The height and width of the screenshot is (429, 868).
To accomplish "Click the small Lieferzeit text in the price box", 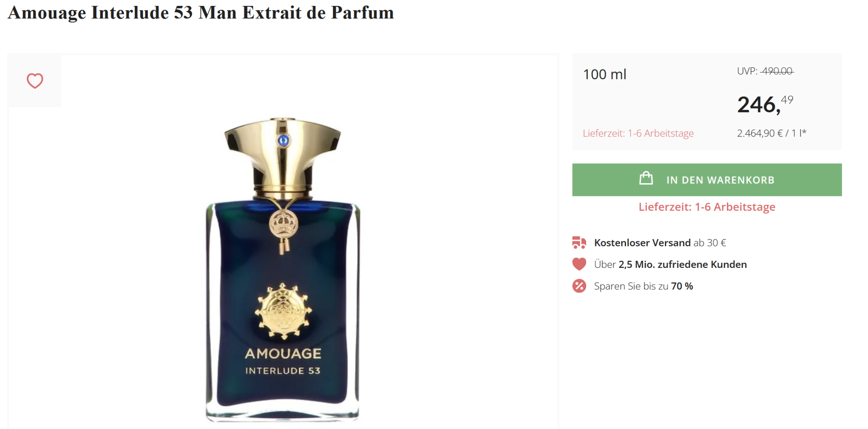I will tap(638, 133).
